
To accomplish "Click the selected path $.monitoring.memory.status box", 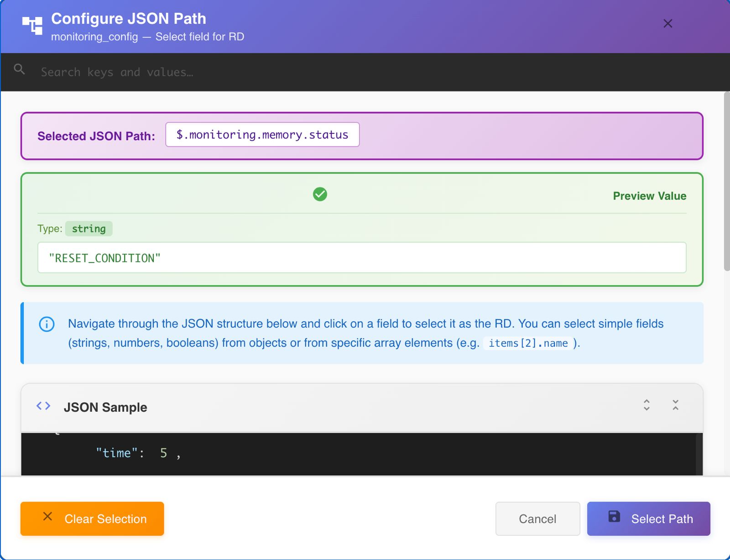I will pos(262,135).
